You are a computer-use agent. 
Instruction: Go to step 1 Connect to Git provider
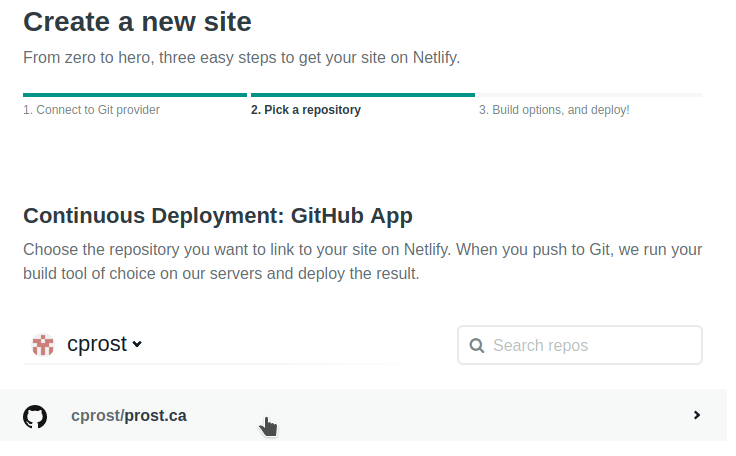click(92, 110)
